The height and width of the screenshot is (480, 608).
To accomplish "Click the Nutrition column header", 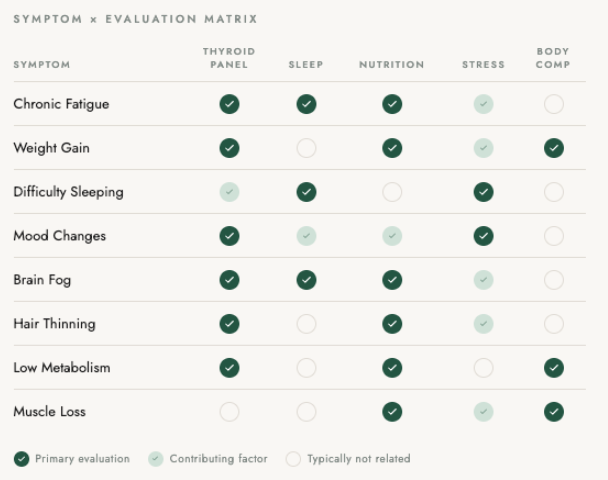I will click(392, 65).
